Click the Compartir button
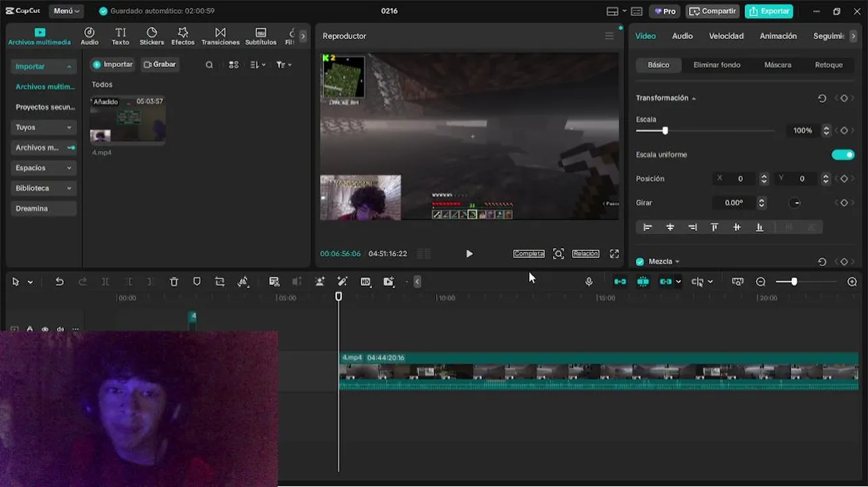 click(x=712, y=11)
